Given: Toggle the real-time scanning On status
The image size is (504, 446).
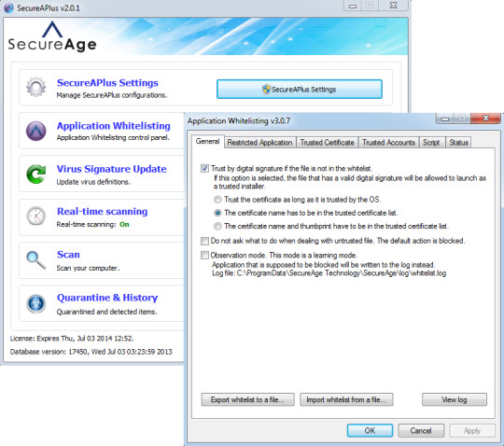Looking at the screenshot, I should coord(124,224).
